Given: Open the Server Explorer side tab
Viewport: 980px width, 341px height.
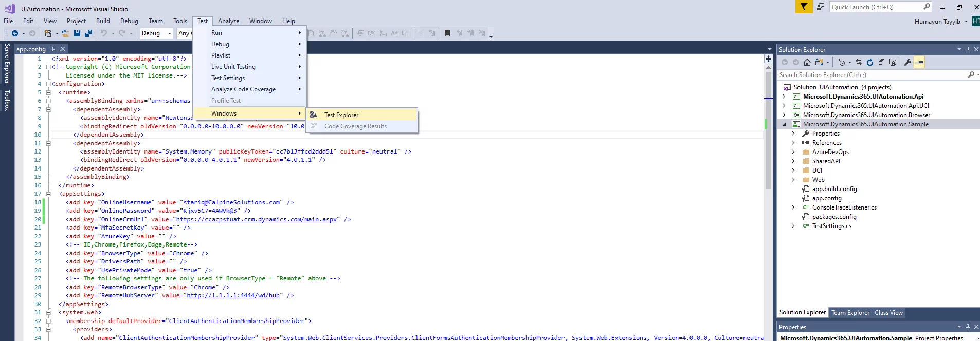Looking at the screenshot, I should 7,64.
